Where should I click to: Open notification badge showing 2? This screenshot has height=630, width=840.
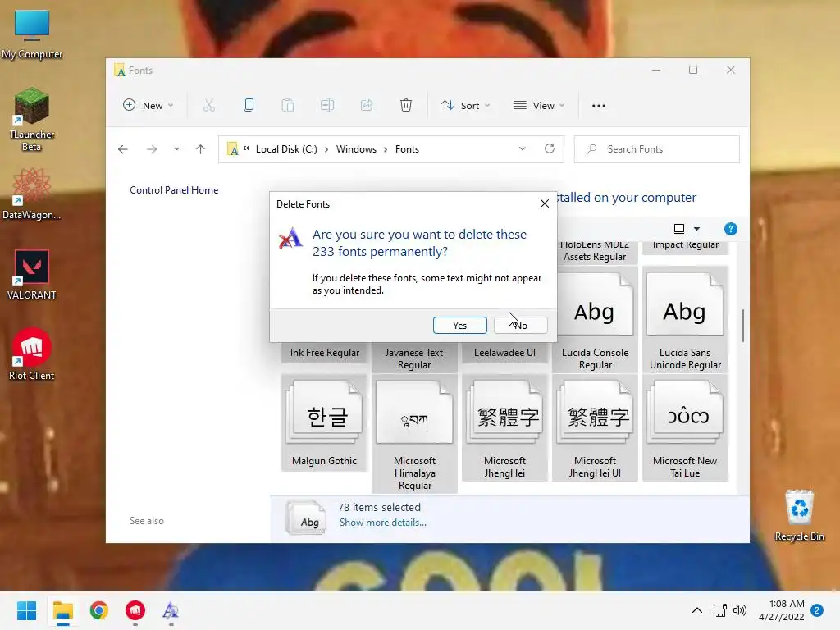coord(817,610)
